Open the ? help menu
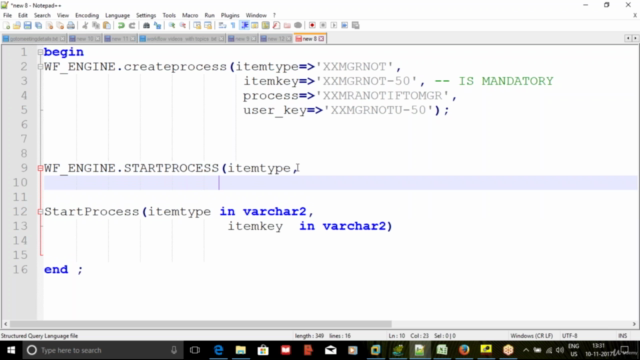 (274, 15)
